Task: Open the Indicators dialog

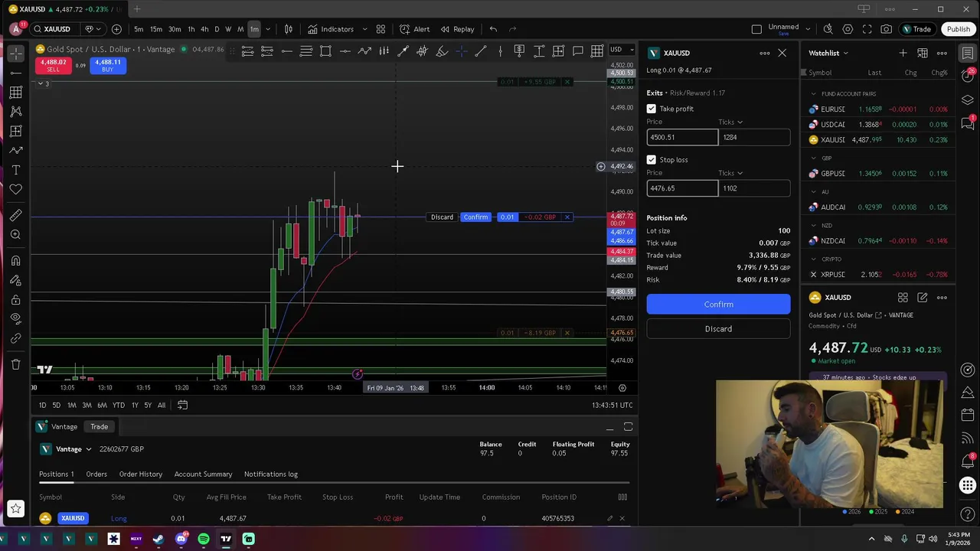Action: coord(331,29)
